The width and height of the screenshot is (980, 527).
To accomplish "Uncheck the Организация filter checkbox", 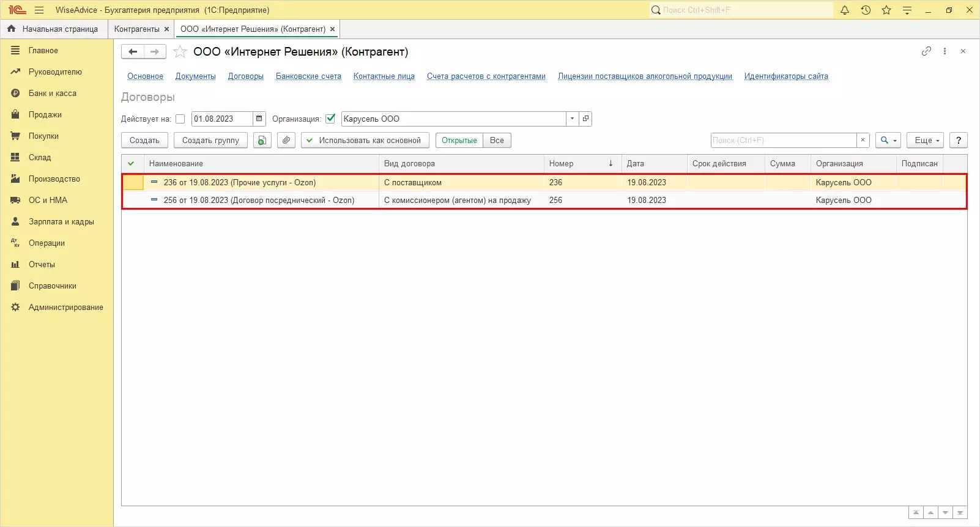I will (x=330, y=119).
